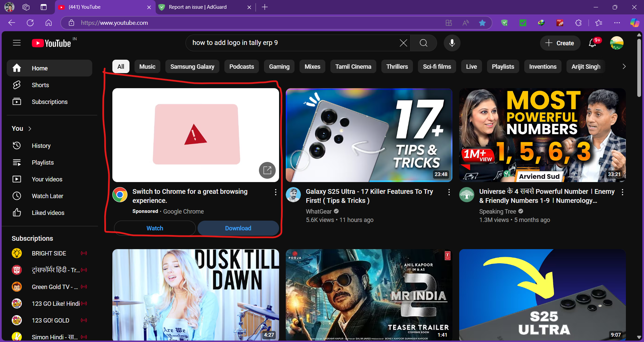
Task: Open the notifications bell
Action: 593,43
